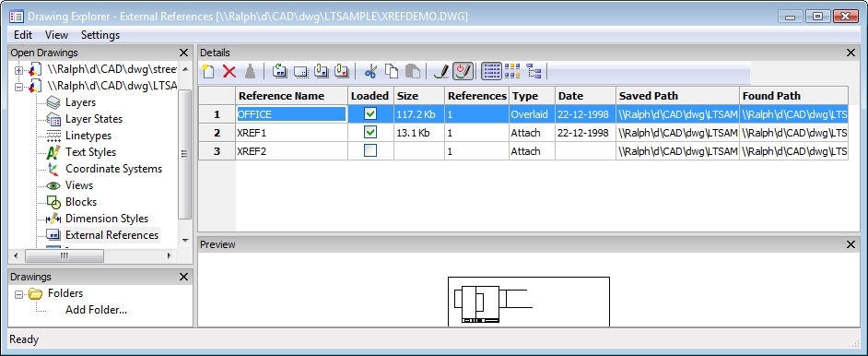Select Views in the tree
Image resolution: width=868 pixels, height=356 pixels.
pyautogui.click(x=79, y=185)
